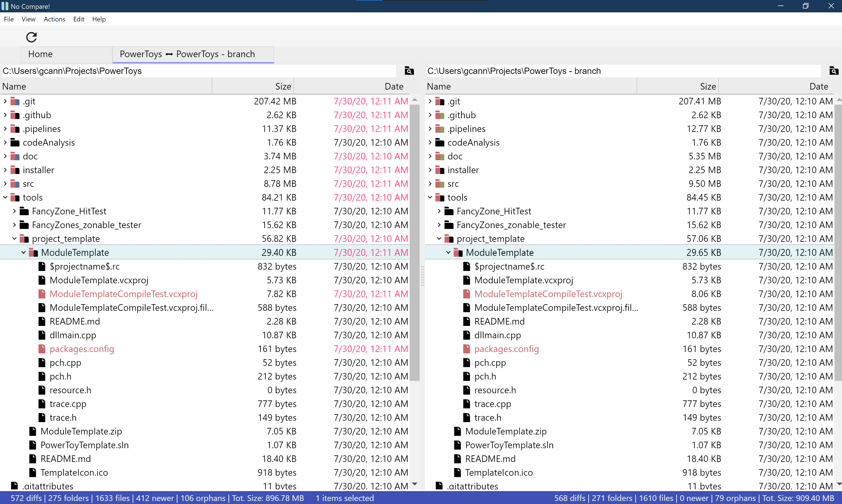This screenshot has width=842, height=504.
Task: Expand the src folder in the left pane
Action: (5, 183)
